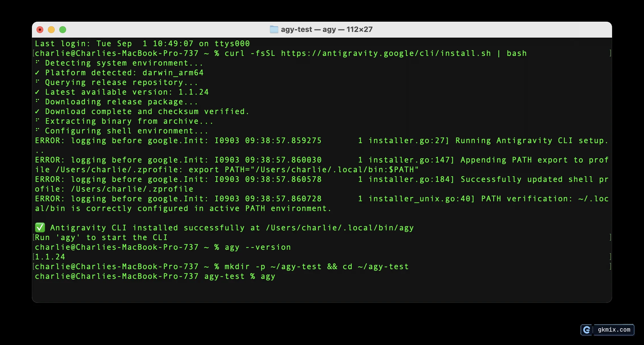Click the 'agy --version' command

coord(258,247)
